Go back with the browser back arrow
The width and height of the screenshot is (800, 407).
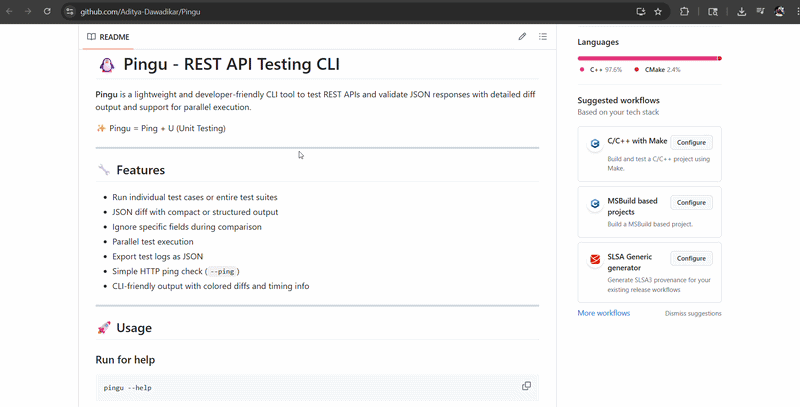[9, 12]
